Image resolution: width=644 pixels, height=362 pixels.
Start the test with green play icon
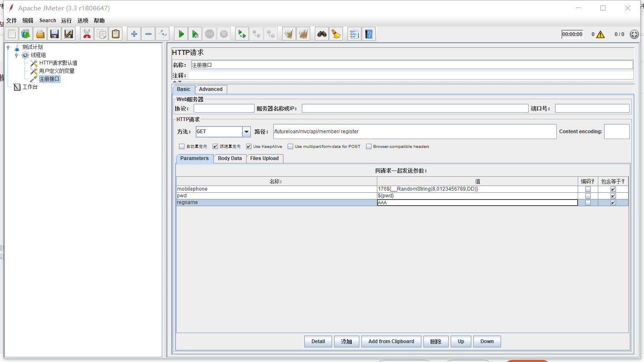click(181, 34)
